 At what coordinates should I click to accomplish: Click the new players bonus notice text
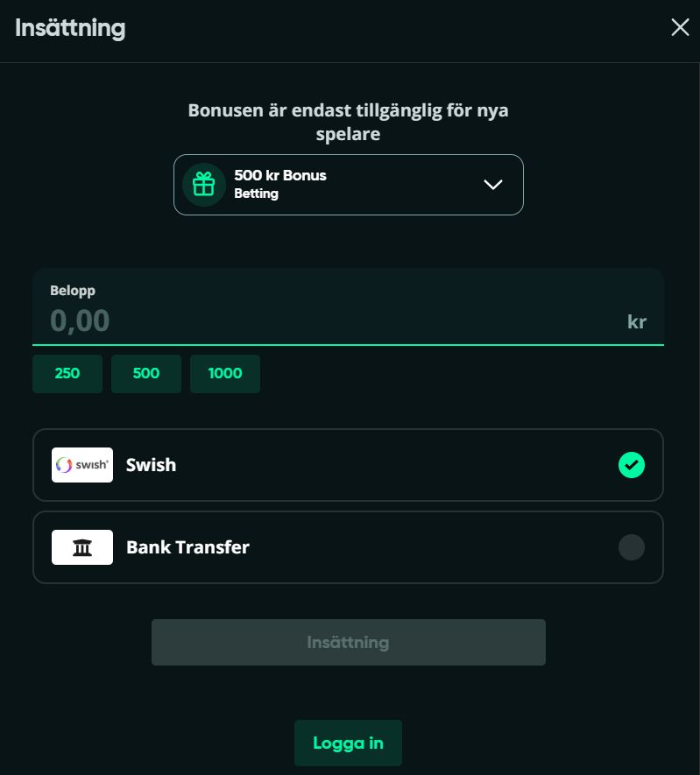point(348,122)
